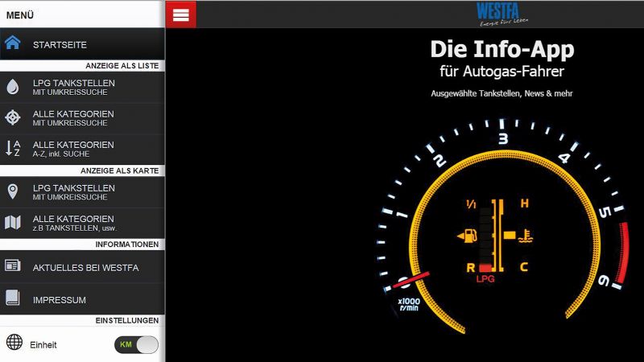Click the news icon beside Aktuelles bei Westfa
Image resolution: width=644 pixels, height=362 pixels.
(13, 265)
